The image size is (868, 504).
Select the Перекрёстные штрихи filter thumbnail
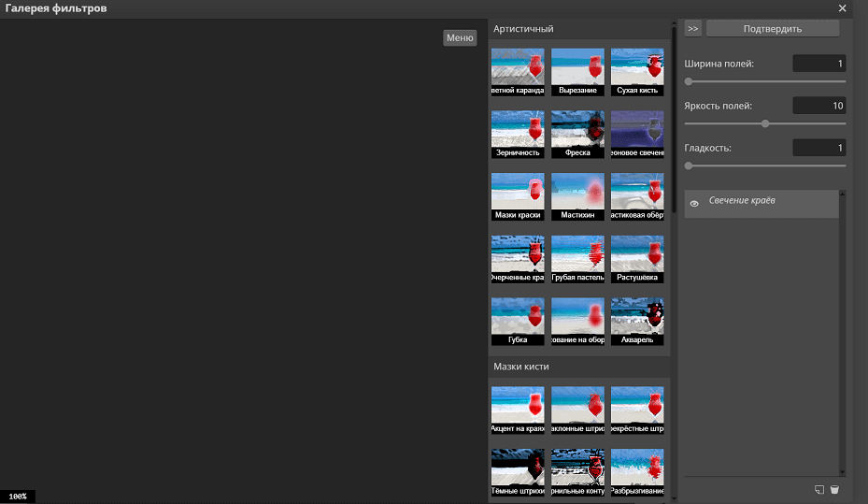[x=637, y=410]
